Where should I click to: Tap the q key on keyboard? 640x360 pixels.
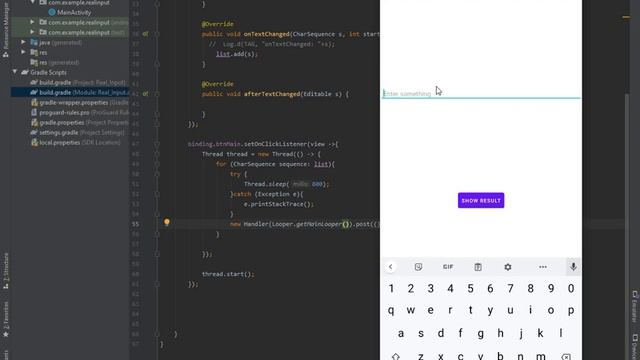coord(391,311)
